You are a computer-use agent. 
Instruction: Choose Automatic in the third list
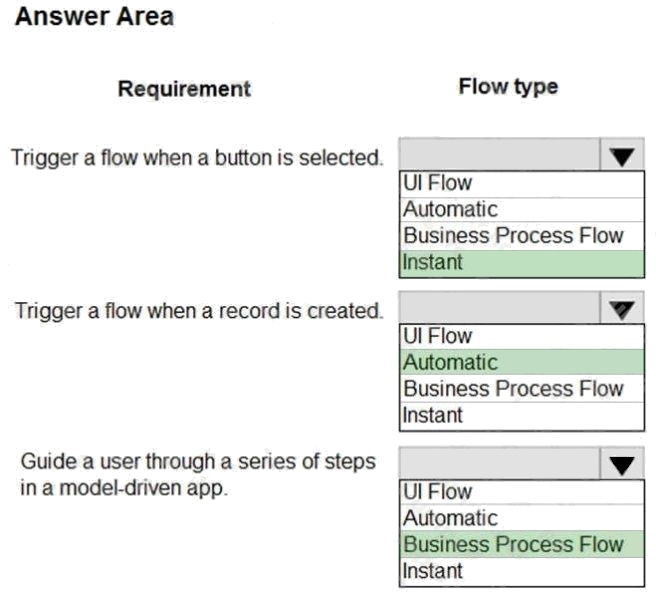pos(522,518)
